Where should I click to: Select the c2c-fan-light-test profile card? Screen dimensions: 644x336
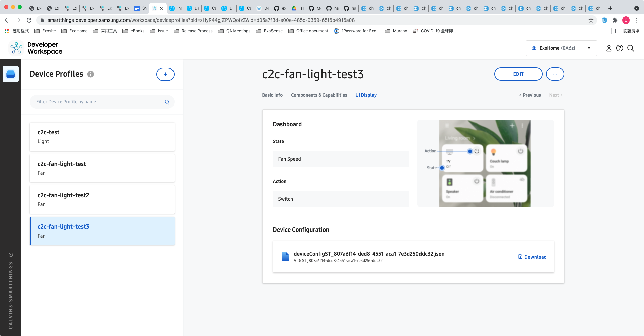(x=102, y=168)
